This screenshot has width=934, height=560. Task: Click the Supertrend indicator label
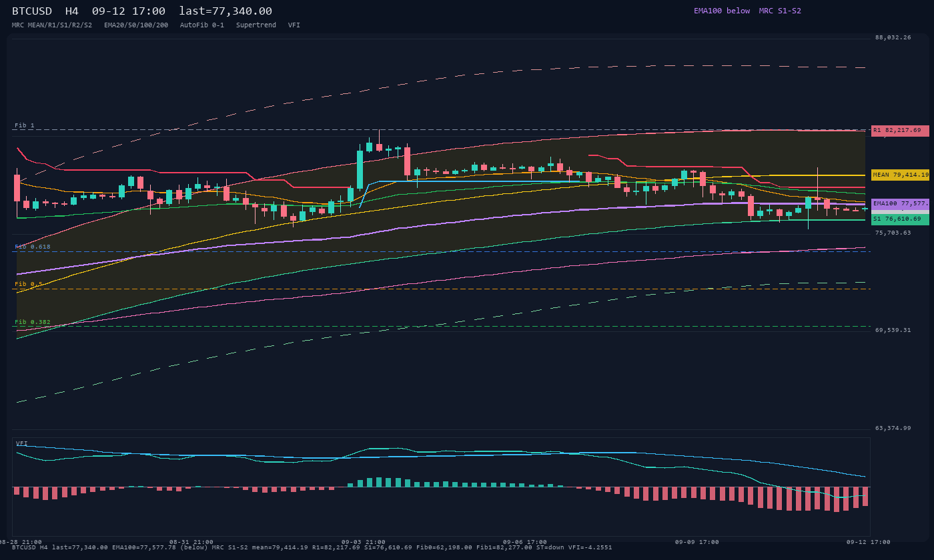pyautogui.click(x=256, y=25)
